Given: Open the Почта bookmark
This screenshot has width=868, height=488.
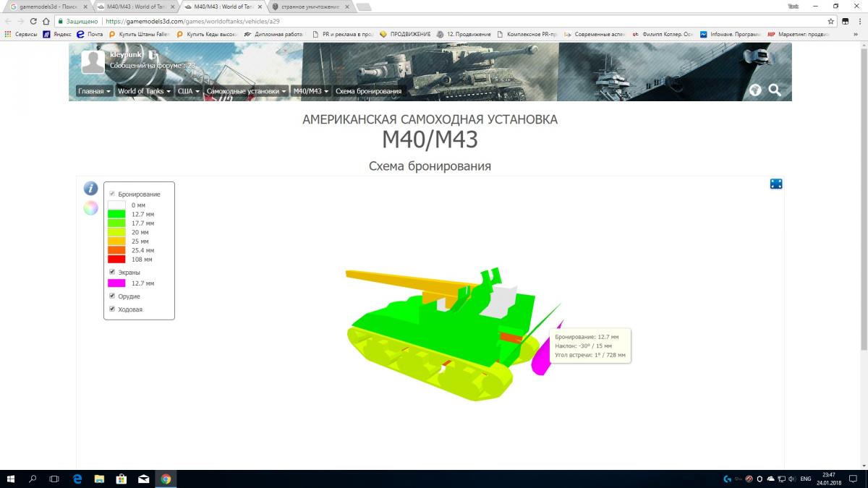Looking at the screenshot, I should [90, 34].
